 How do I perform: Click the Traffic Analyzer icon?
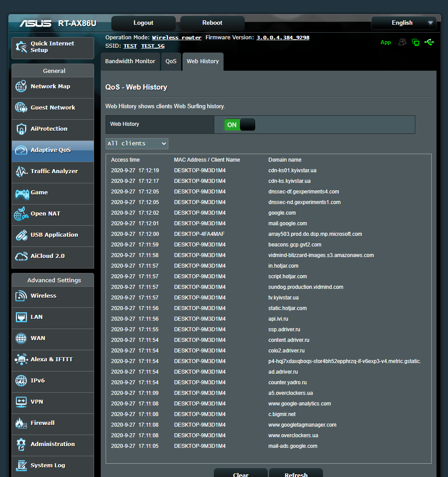pos(21,172)
